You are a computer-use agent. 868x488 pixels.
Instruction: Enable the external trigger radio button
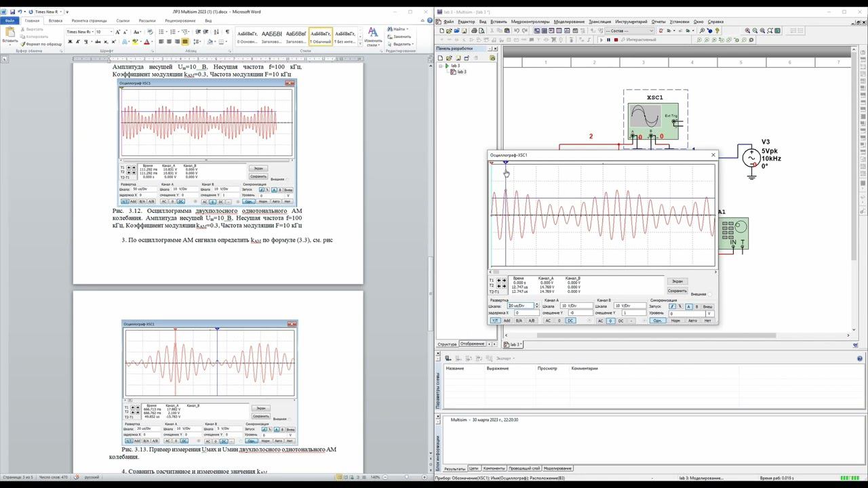709,294
